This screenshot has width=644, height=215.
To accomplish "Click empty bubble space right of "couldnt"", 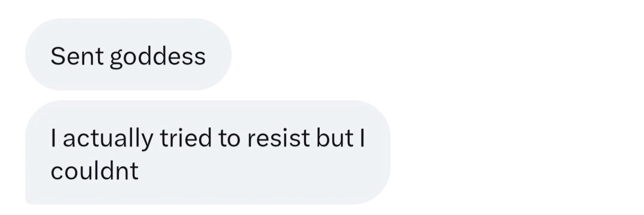I will coord(258,170).
